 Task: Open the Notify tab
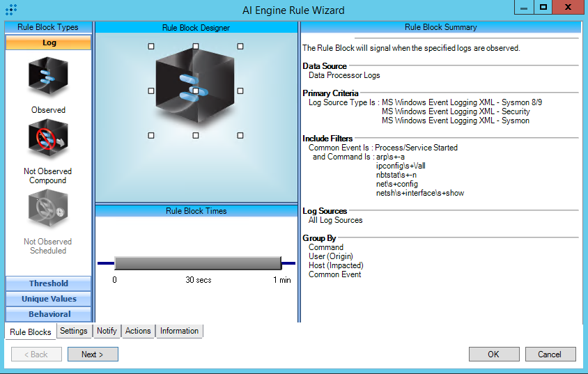(107, 331)
